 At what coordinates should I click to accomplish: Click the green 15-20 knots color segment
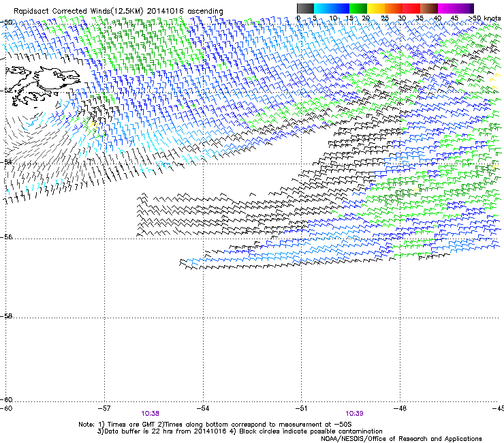click(358, 8)
